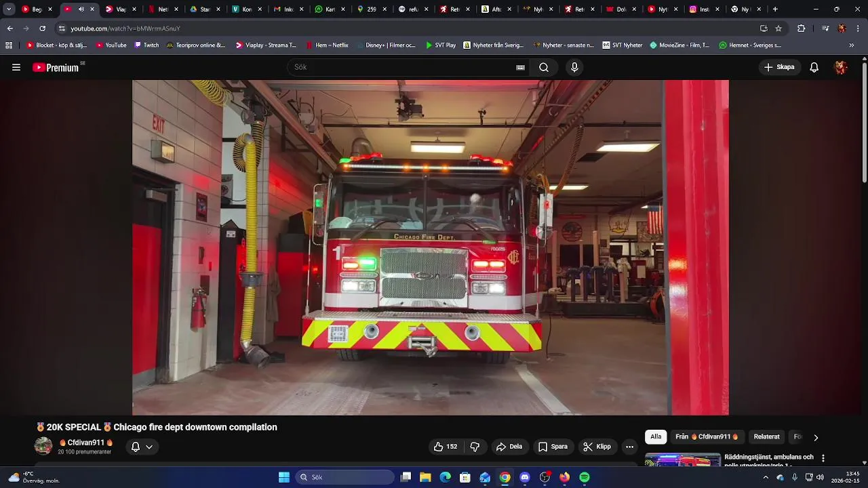Like the video with thumbs up
This screenshot has width=868, height=488.
pyautogui.click(x=446, y=447)
